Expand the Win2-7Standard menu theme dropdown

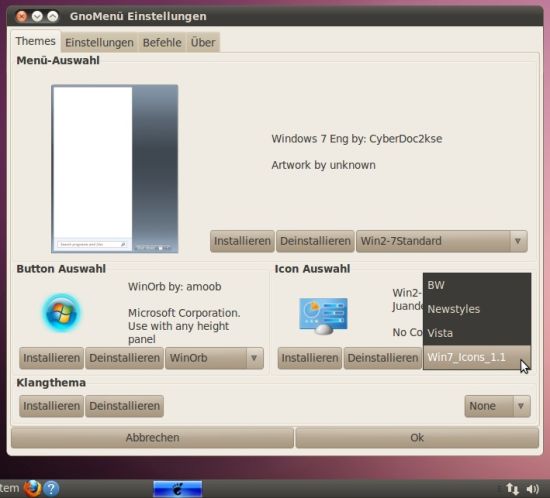[442, 241]
